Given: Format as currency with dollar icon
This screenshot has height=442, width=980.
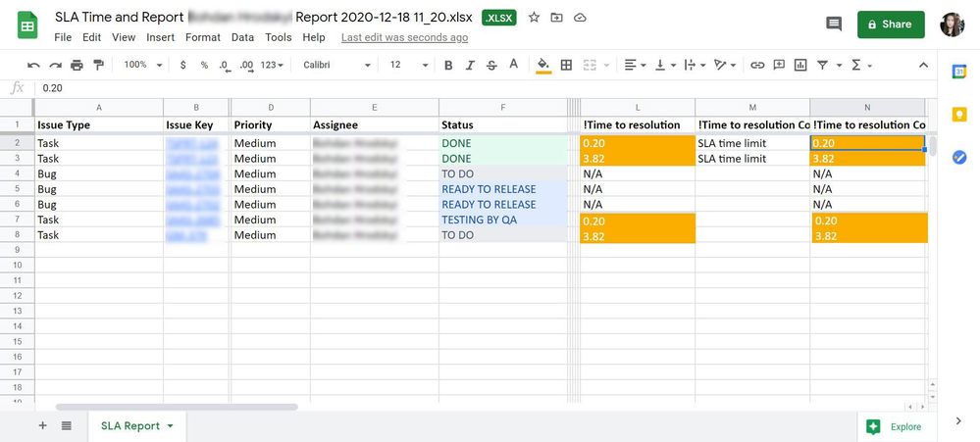Looking at the screenshot, I should click(x=182, y=65).
